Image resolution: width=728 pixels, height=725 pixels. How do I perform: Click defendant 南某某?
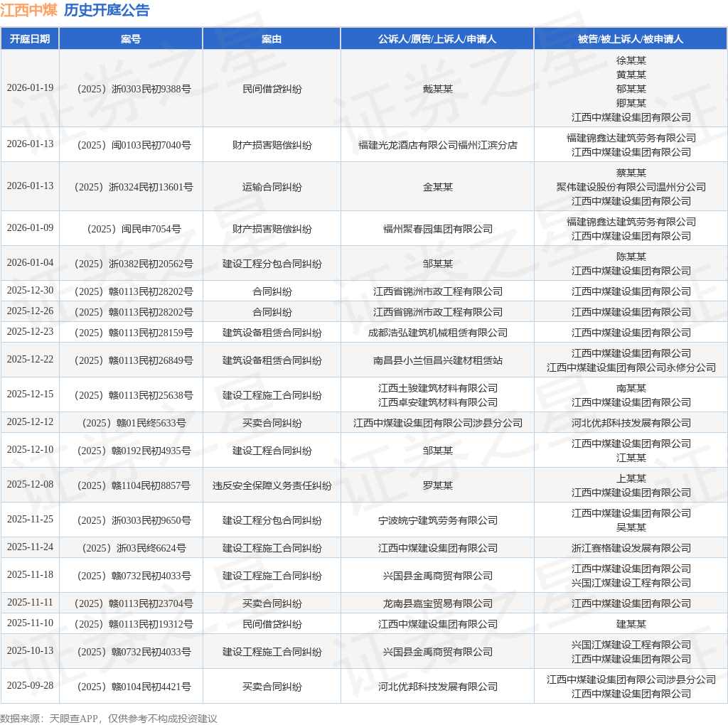pyautogui.click(x=631, y=388)
